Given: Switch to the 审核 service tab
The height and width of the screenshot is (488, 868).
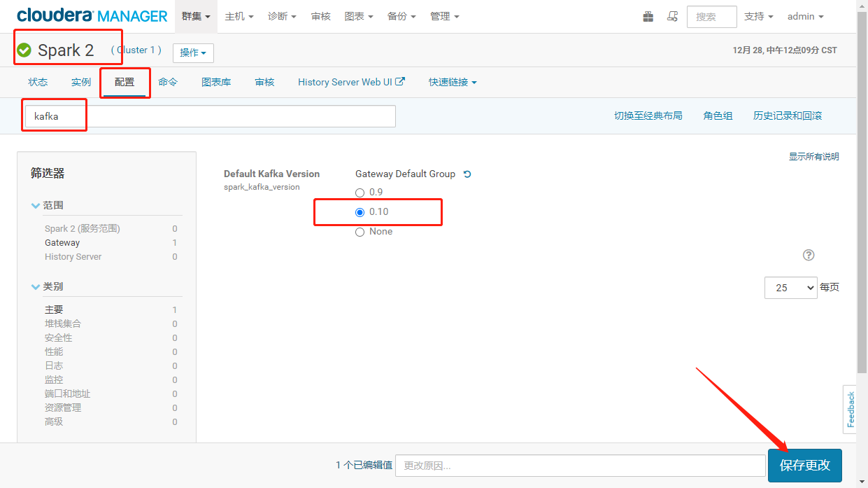Looking at the screenshot, I should 264,82.
